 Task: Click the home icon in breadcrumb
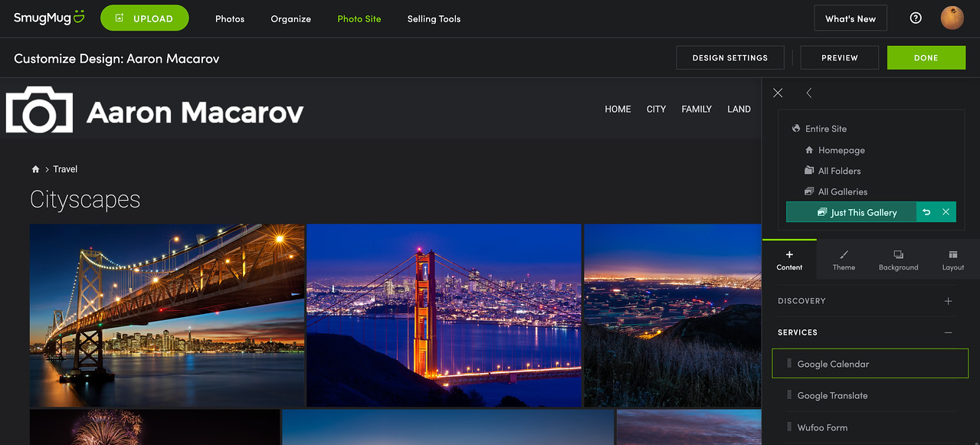tap(35, 169)
